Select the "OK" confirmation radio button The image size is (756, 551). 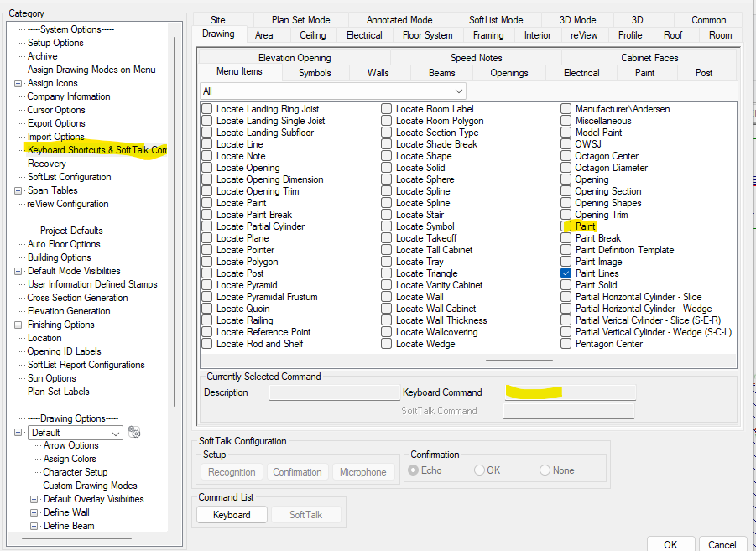click(478, 471)
